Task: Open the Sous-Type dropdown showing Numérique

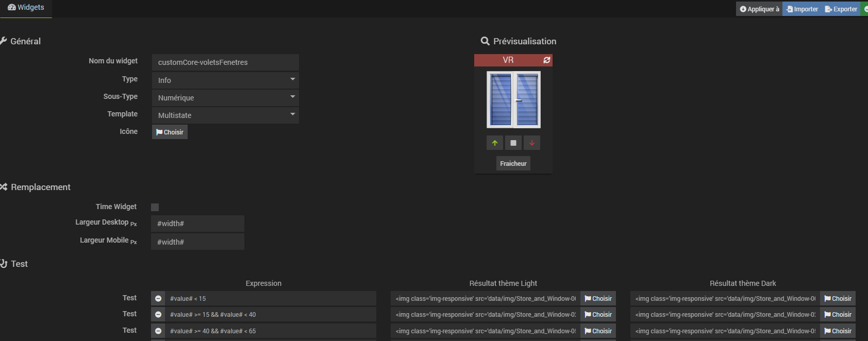Action: coord(225,98)
